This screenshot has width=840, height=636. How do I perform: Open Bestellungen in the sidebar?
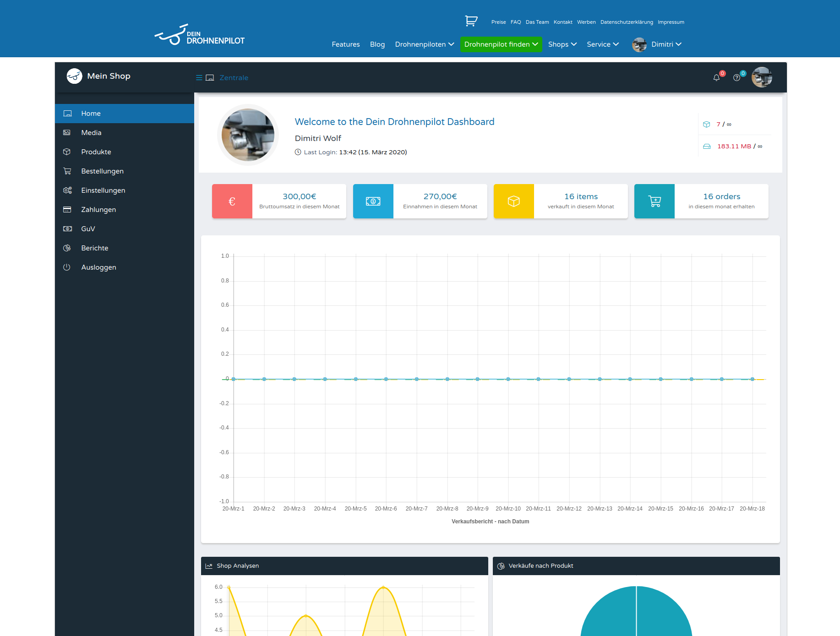[125, 171]
